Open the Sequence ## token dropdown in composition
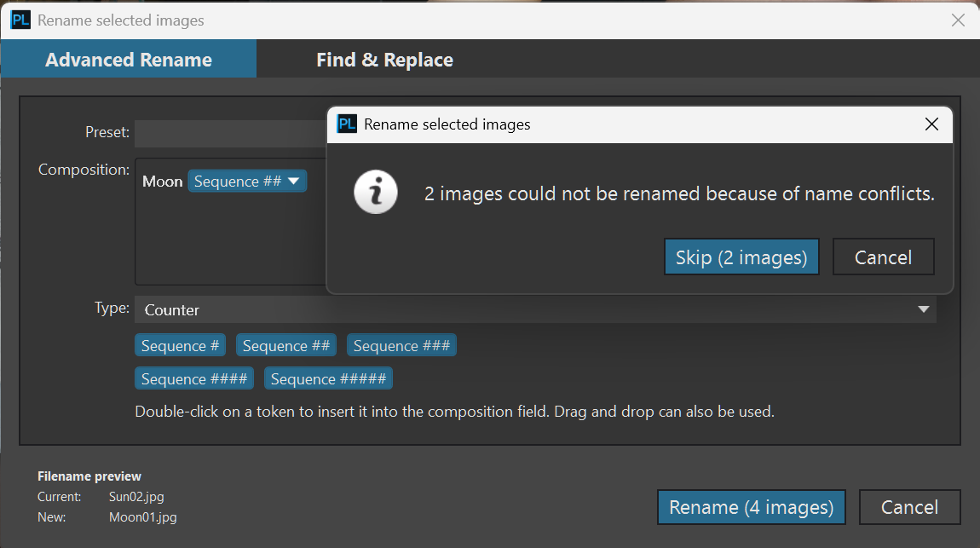 click(293, 182)
